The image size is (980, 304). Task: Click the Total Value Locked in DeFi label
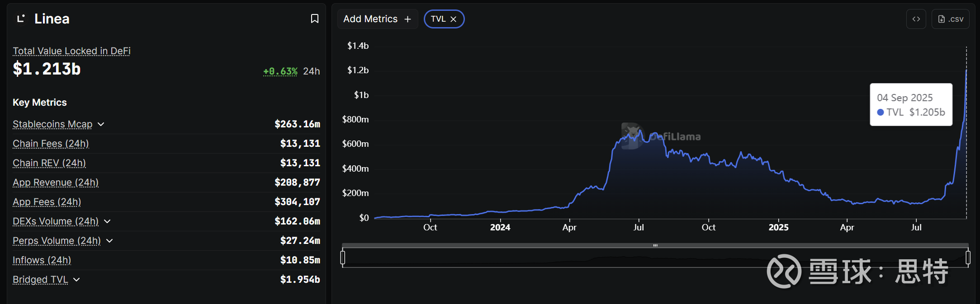coord(71,51)
